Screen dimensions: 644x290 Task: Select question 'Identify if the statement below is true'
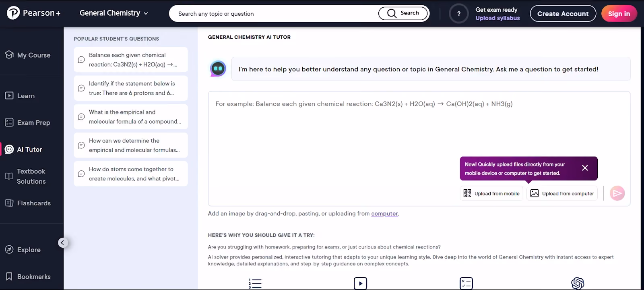[x=131, y=88]
